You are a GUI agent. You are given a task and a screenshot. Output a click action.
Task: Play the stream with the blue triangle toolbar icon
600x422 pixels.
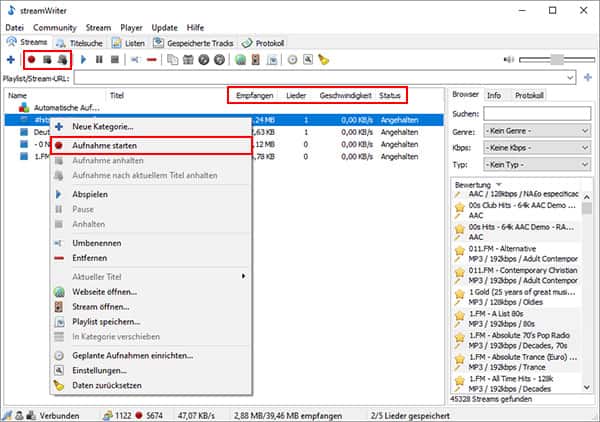tap(83, 60)
